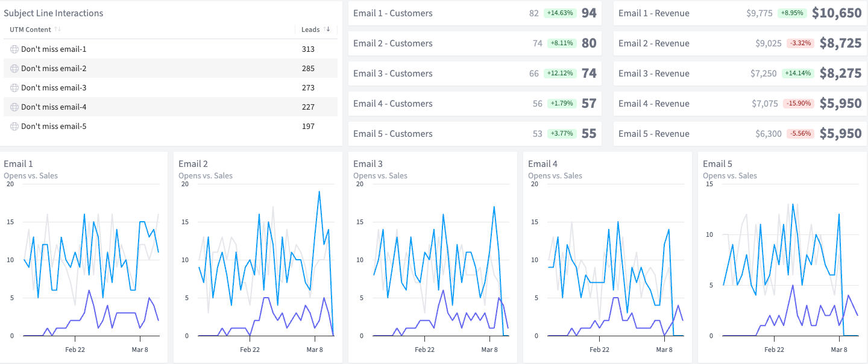868x364 pixels.
Task: Select the Don't miss email-1 row text
Action: (x=54, y=49)
